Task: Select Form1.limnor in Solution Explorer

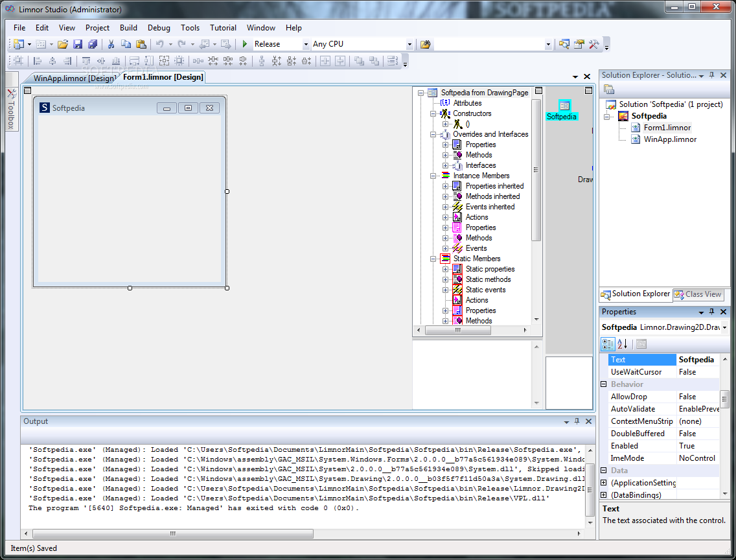Action: point(667,128)
